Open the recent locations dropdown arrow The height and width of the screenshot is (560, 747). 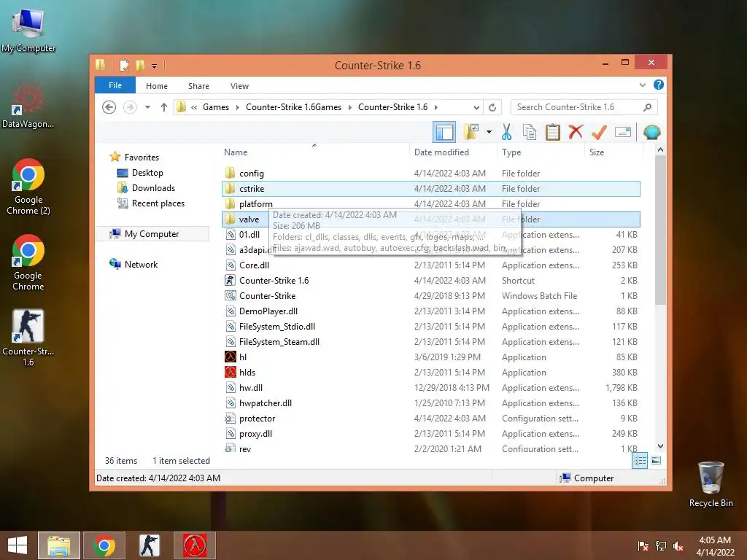tap(147, 107)
